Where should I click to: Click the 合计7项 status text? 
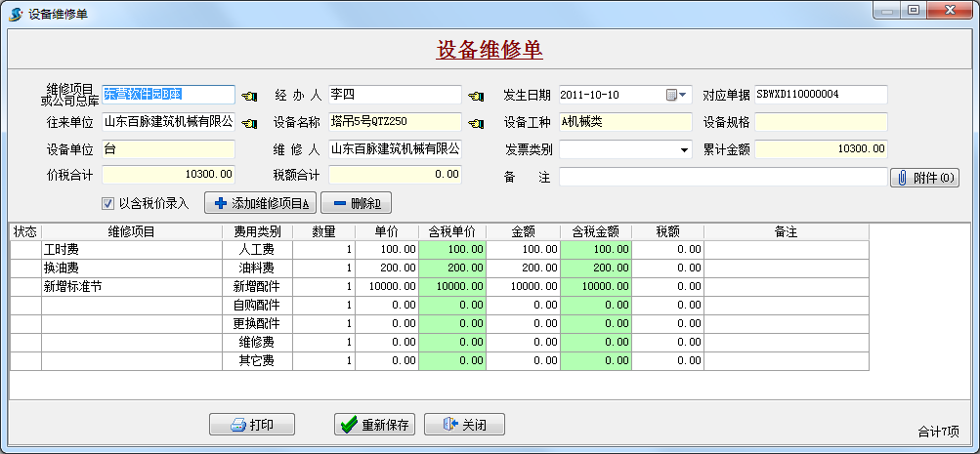(938, 432)
